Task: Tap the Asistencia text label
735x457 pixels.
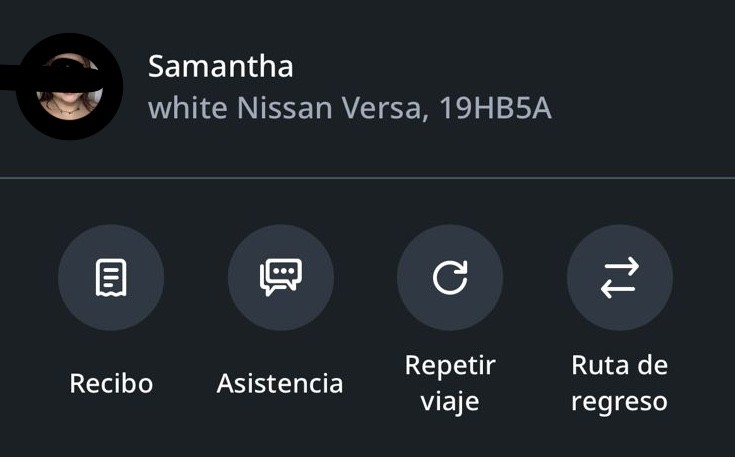Action: [280, 383]
